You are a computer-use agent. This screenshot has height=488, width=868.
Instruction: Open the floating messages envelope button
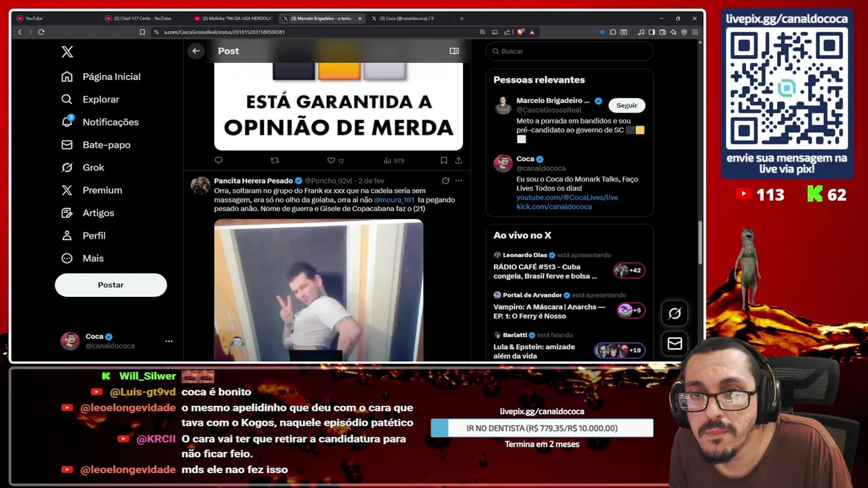pos(675,344)
